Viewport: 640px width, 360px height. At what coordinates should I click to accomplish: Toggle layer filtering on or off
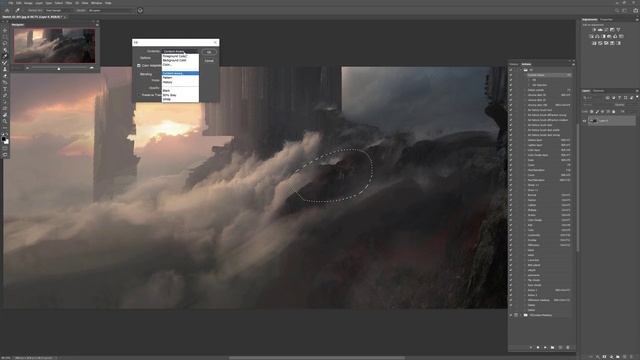pos(637,97)
